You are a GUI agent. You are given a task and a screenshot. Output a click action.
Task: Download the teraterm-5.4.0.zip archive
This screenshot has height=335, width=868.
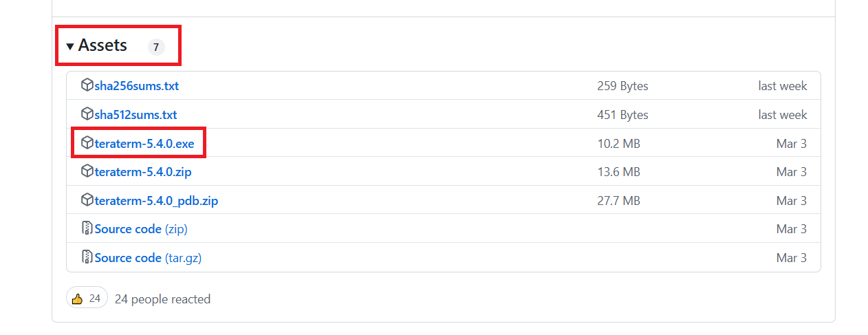click(143, 172)
